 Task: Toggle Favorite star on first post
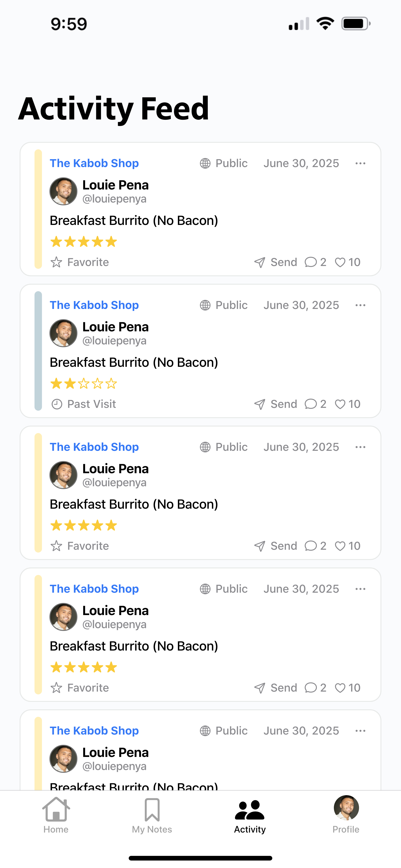point(56,262)
